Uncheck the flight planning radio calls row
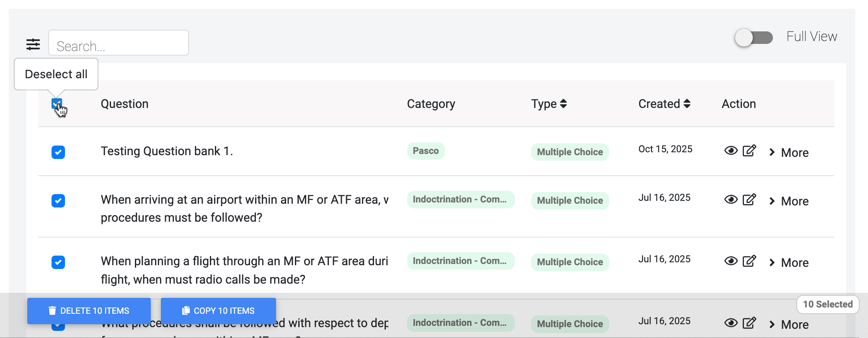The image size is (868, 338). coord(58,262)
